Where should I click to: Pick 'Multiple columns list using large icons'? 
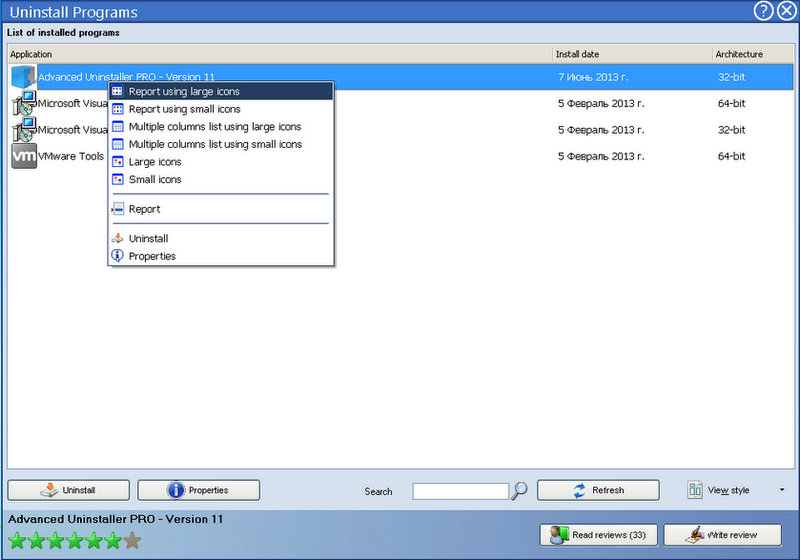pos(221,126)
